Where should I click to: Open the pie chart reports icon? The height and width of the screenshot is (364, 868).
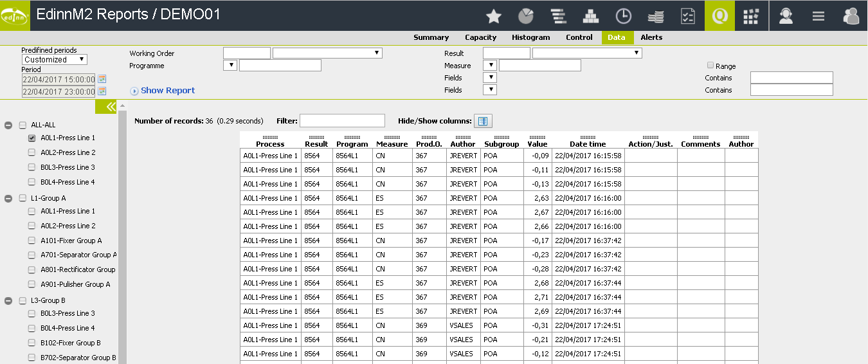(526, 16)
